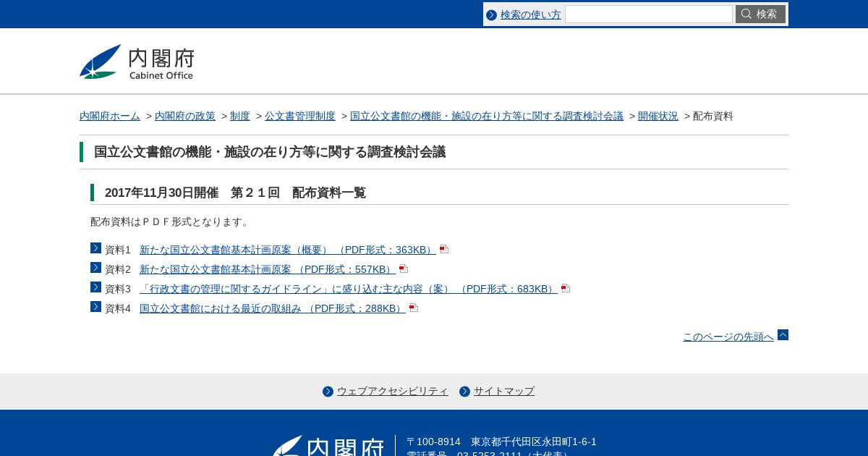868x456 pixels.
Task: Click PDF icon after 資料1 link
Action: tap(444, 249)
